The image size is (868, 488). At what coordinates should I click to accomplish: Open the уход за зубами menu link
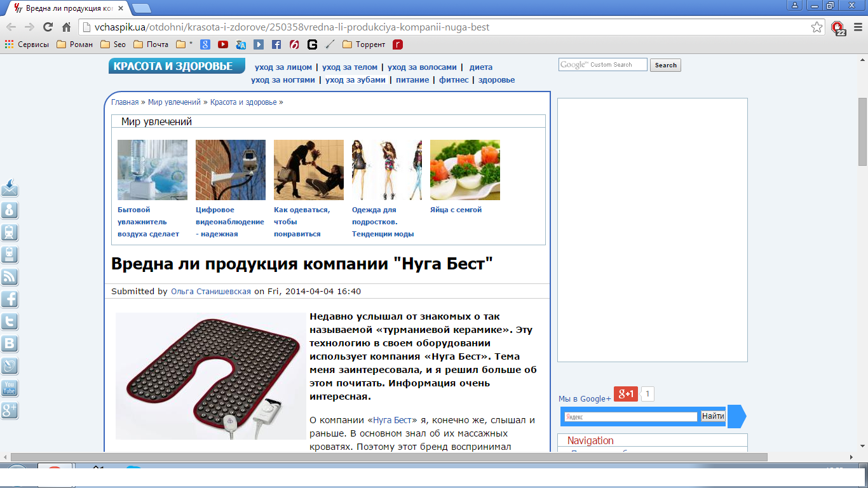pyautogui.click(x=356, y=79)
